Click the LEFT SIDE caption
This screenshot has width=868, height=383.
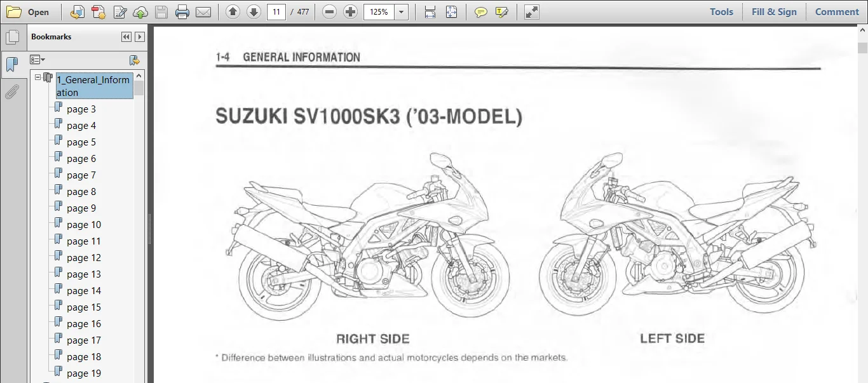coord(672,339)
